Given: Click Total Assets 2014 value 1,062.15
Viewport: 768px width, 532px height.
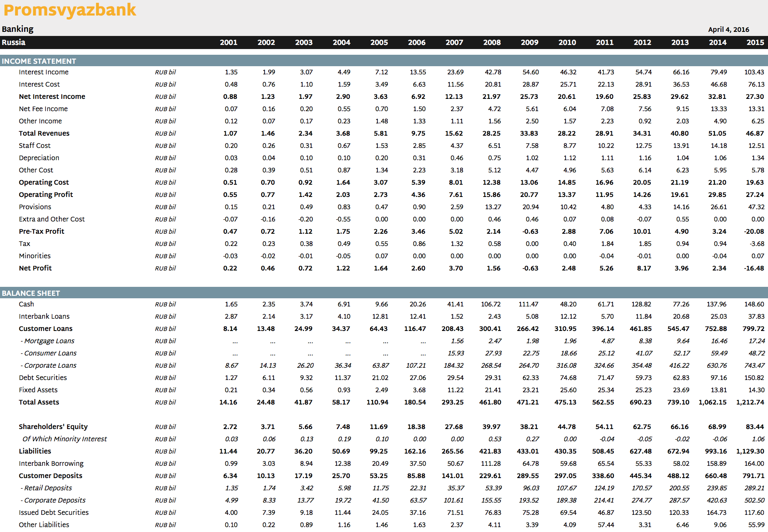Looking at the screenshot, I should point(712,402).
